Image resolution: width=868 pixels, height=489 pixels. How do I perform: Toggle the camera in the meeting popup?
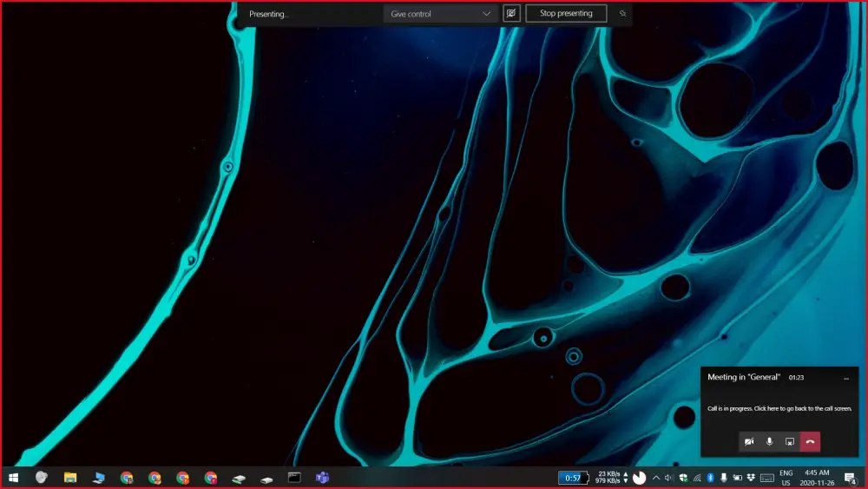[749, 441]
